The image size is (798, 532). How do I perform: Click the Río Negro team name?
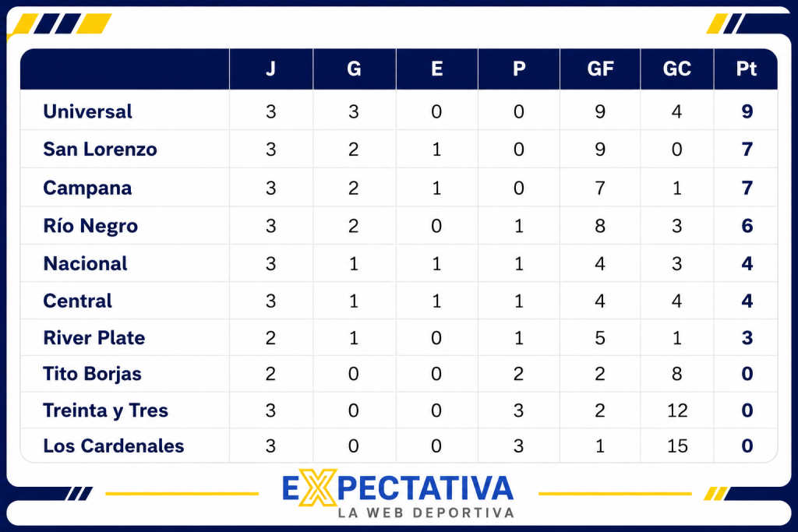(90, 225)
